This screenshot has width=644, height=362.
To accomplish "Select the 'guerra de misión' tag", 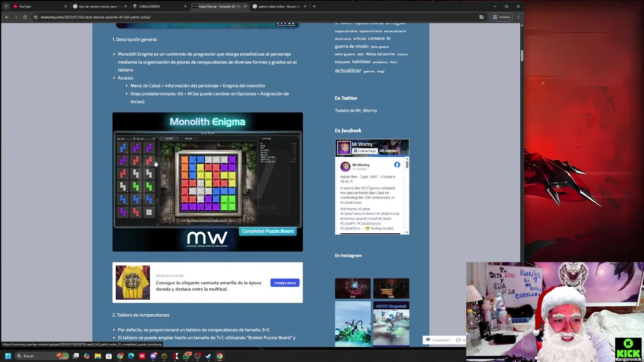I will click(352, 46).
